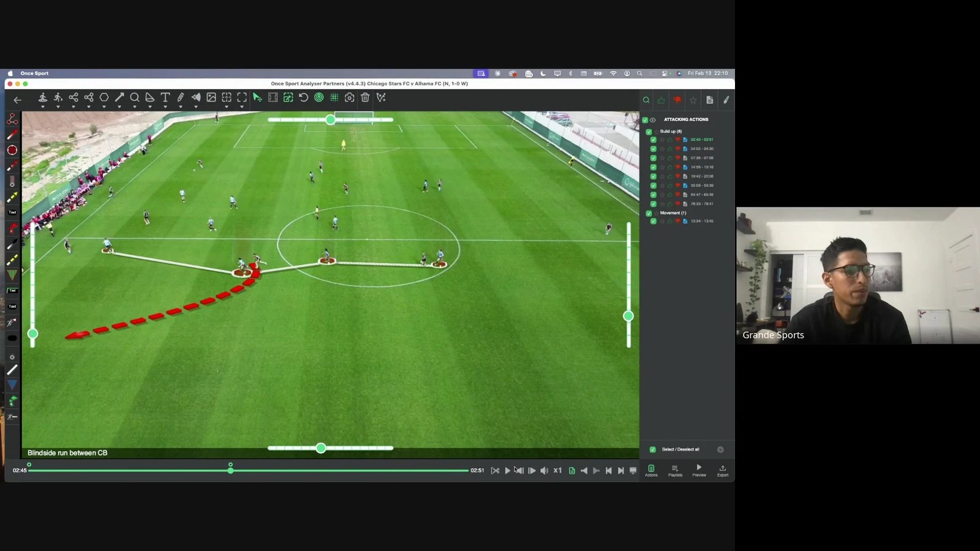Click the top horizontal perspective slider handle
This screenshot has height=551, width=980.
point(331,120)
